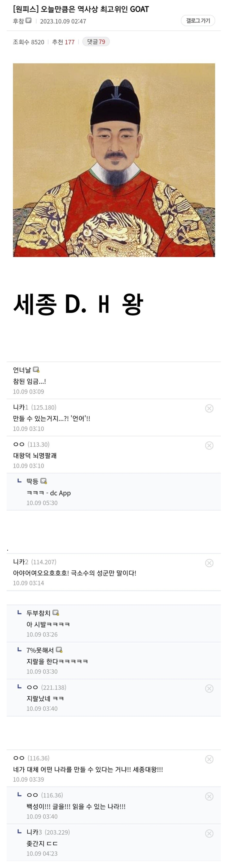Click gallog icon beside 두부참치

56,613
